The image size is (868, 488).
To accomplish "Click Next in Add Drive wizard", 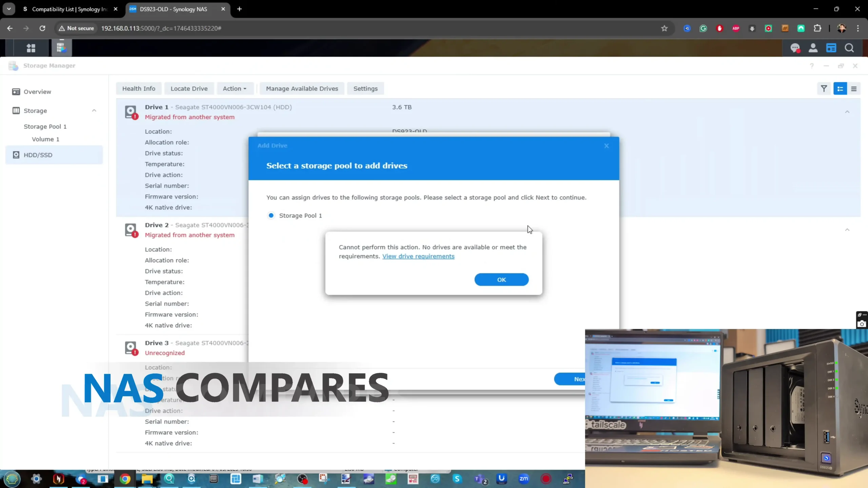I will 570,379.
